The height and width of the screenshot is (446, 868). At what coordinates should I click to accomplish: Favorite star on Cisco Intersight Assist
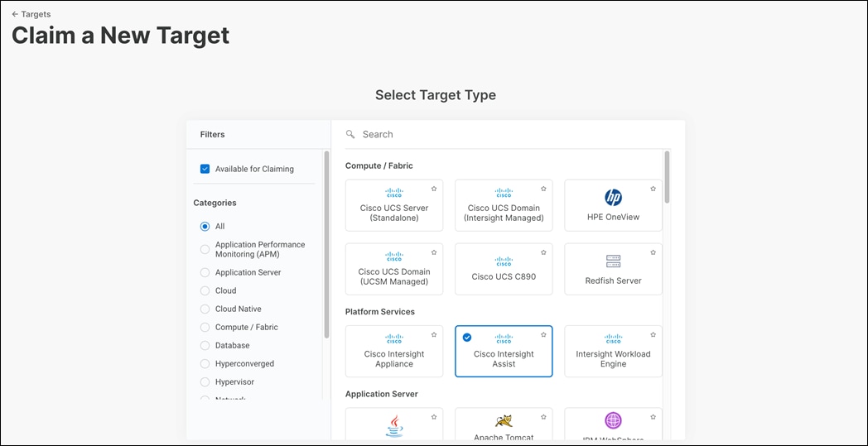point(543,335)
